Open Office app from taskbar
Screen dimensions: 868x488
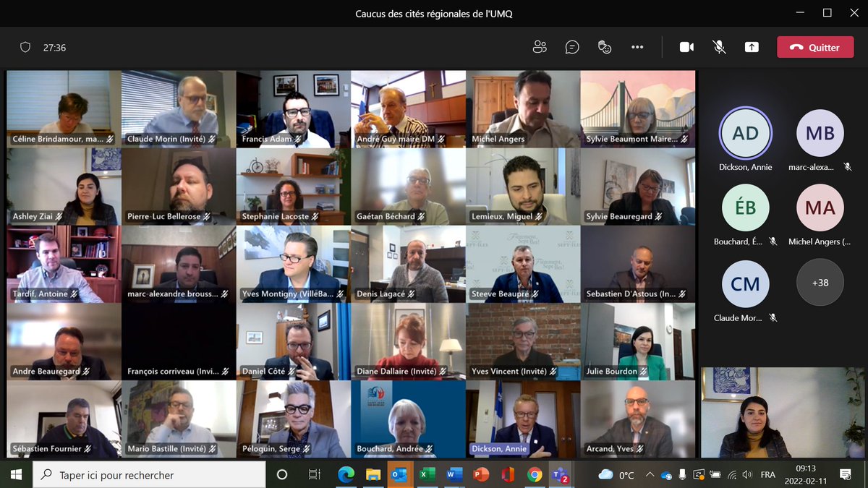(508, 475)
